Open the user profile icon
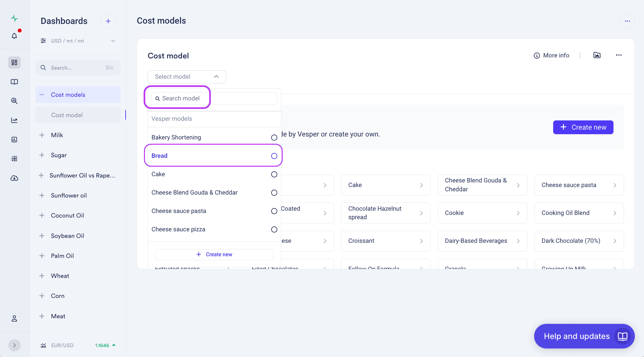This screenshot has height=357, width=644. click(14, 318)
